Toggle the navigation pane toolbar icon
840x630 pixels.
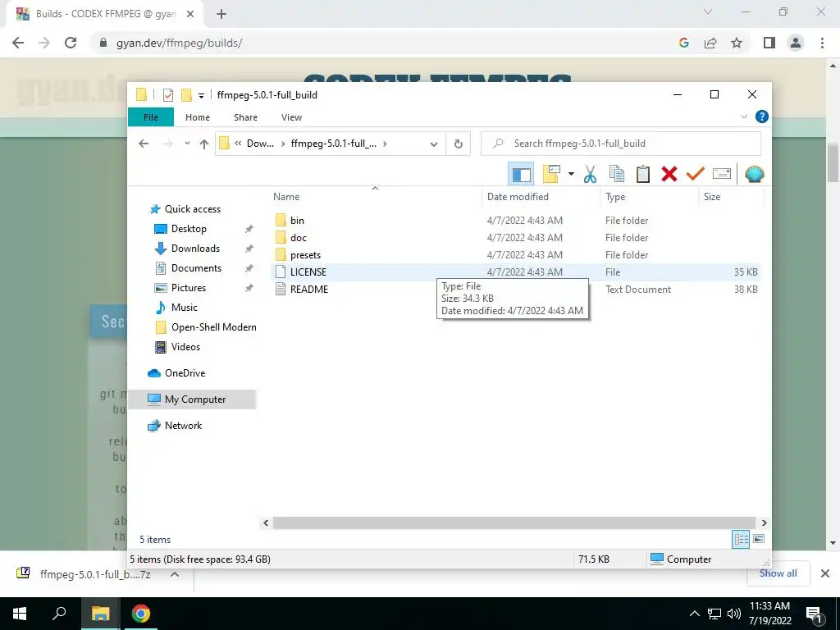coord(521,174)
